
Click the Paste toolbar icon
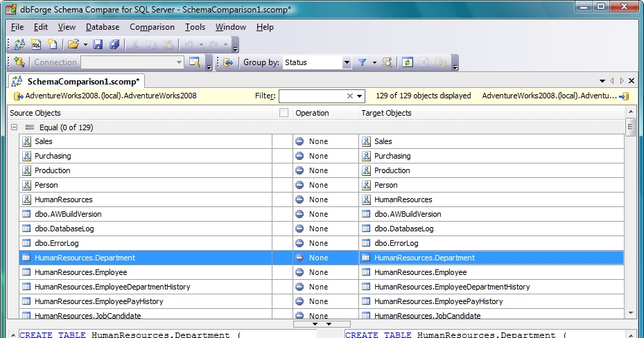coord(168,44)
